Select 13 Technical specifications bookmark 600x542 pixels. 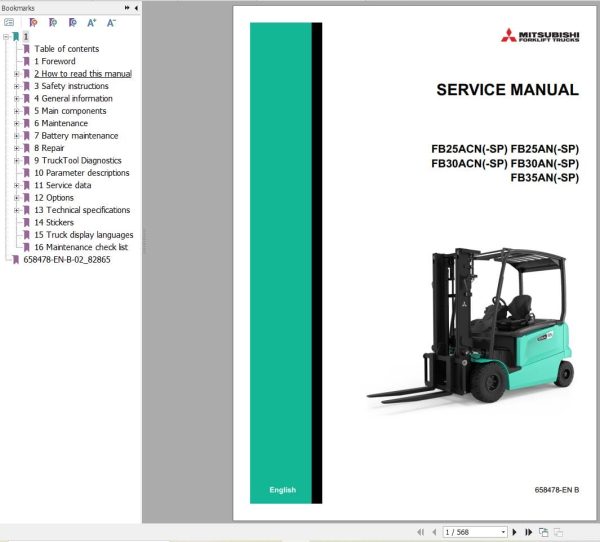click(x=82, y=210)
